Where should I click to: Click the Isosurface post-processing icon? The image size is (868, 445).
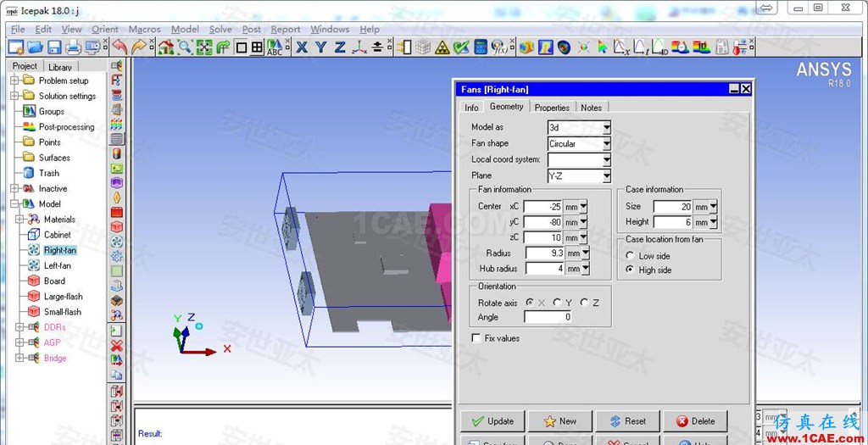[564, 47]
